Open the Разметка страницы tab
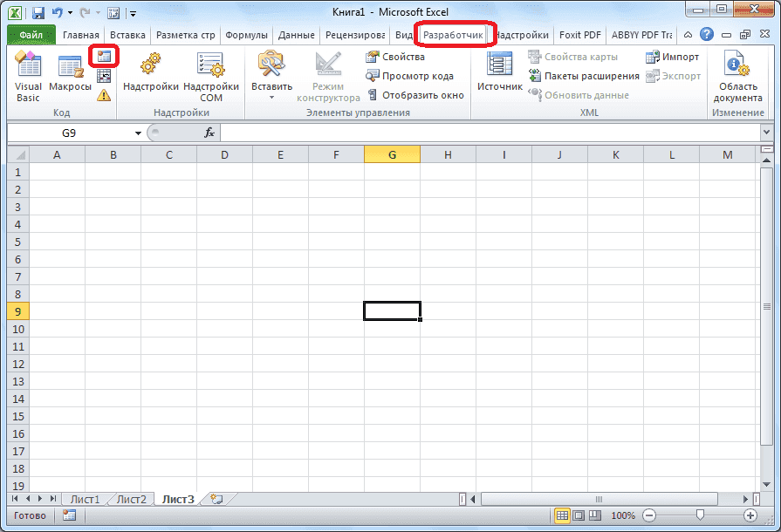 point(185,35)
